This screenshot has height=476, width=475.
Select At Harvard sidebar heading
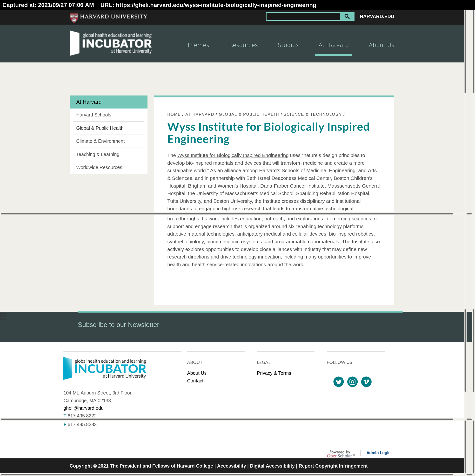[108, 102]
